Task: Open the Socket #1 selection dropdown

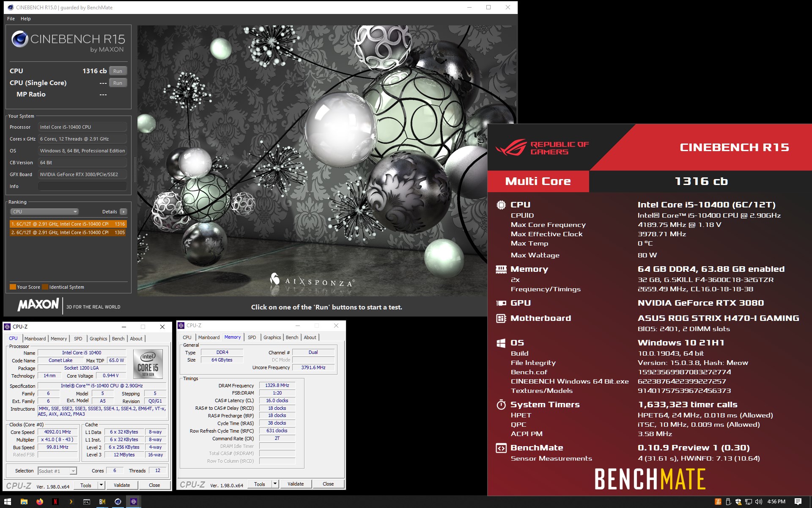Action: 57,471
